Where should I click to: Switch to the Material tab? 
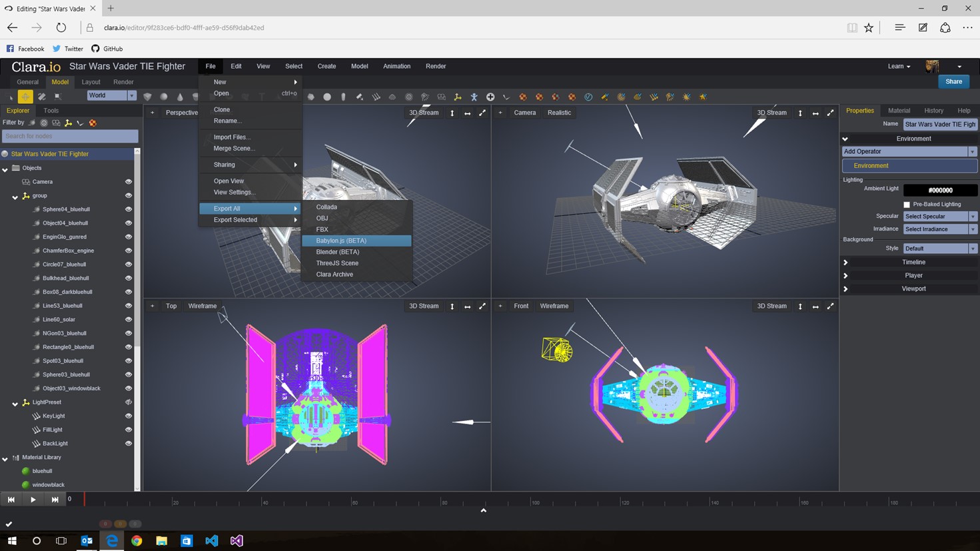click(x=899, y=111)
